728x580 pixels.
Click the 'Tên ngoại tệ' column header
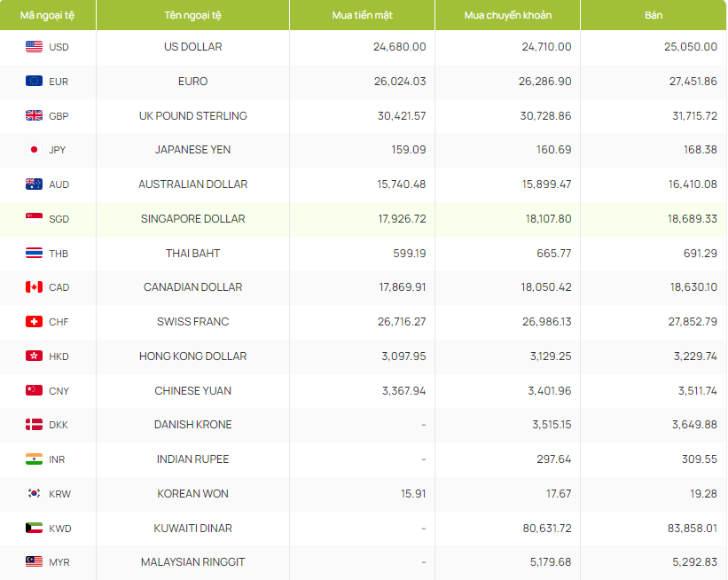(x=192, y=15)
